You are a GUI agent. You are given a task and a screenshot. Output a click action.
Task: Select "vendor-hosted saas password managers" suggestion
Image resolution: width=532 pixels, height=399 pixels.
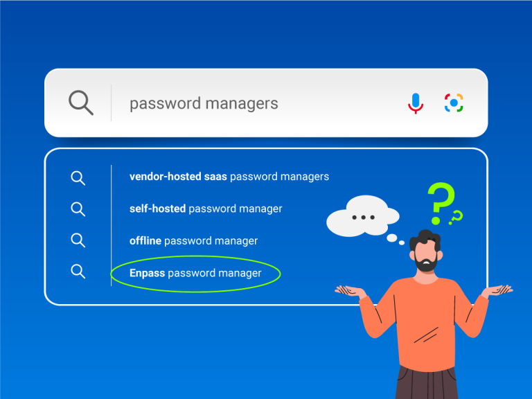[x=229, y=177]
